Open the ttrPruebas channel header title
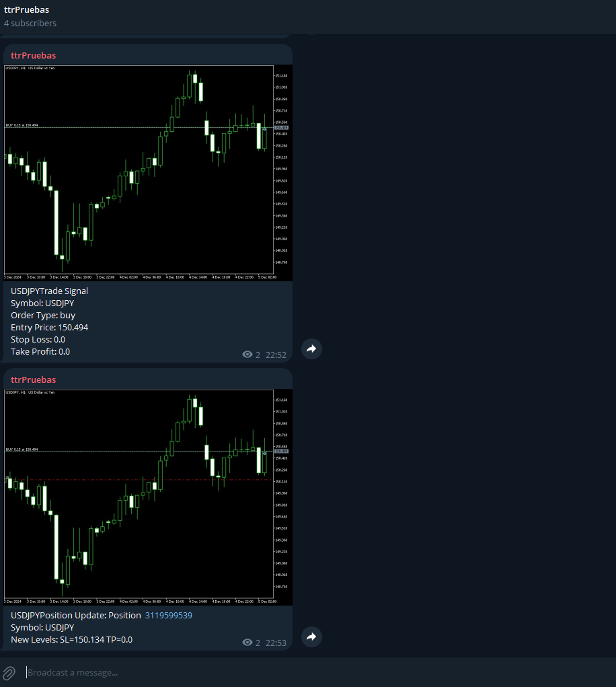The image size is (616, 687). click(x=27, y=9)
